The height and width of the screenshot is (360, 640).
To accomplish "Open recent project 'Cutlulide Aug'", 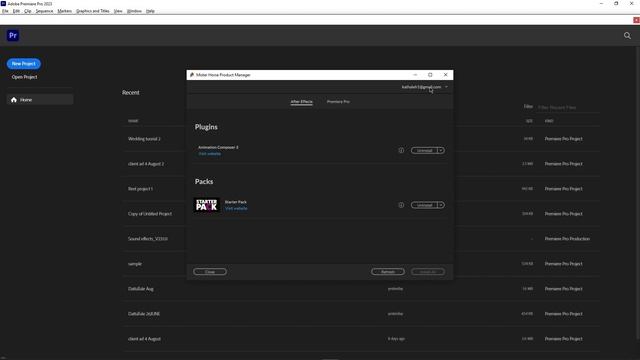I will (141, 289).
